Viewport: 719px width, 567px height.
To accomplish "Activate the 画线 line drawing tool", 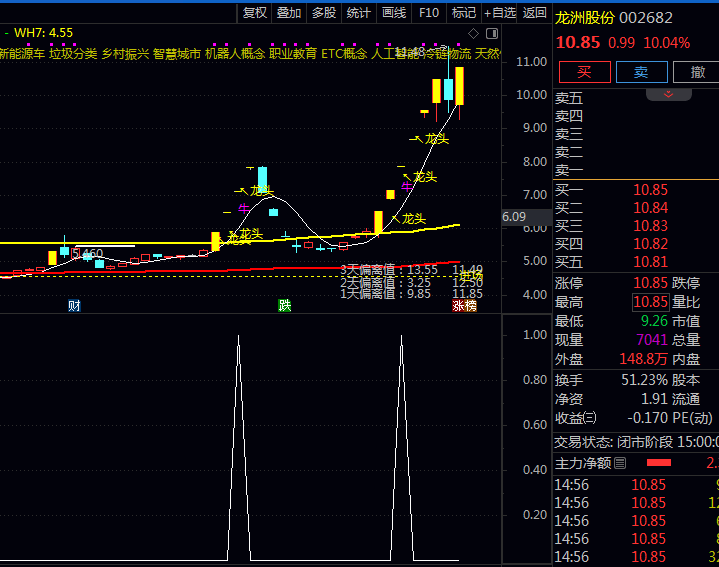I will [x=394, y=13].
